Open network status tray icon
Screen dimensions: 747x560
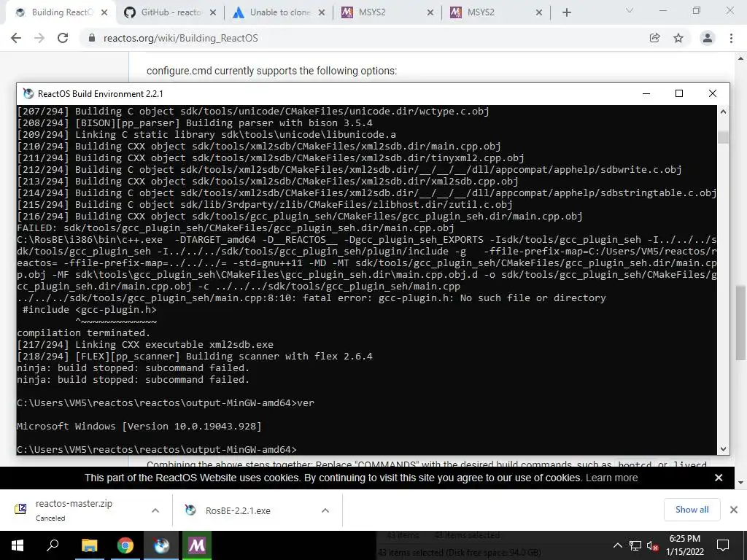click(635, 545)
